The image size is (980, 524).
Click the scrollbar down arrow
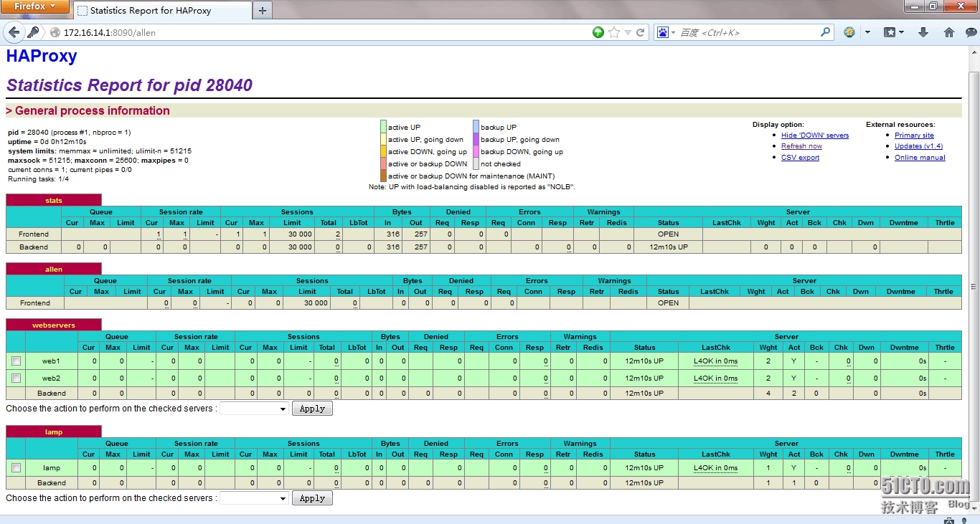coord(974,508)
